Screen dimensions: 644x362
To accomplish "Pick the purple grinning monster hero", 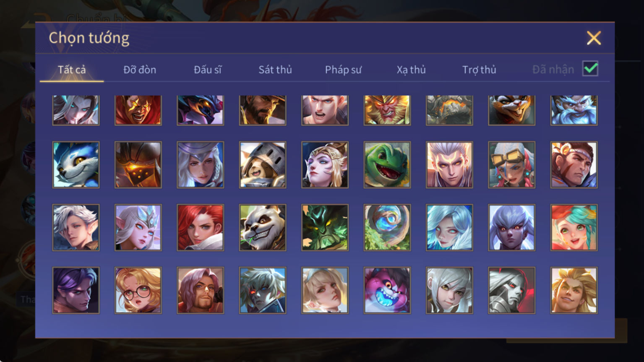I will coord(387,290).
